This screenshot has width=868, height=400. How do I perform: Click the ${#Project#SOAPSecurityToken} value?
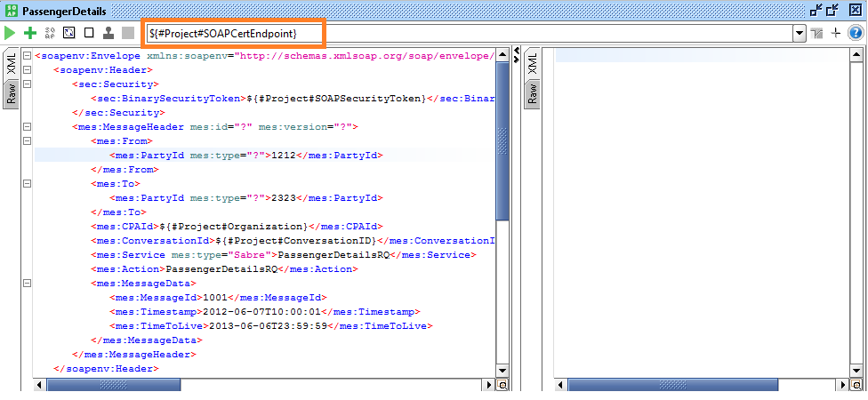(336, 99)
